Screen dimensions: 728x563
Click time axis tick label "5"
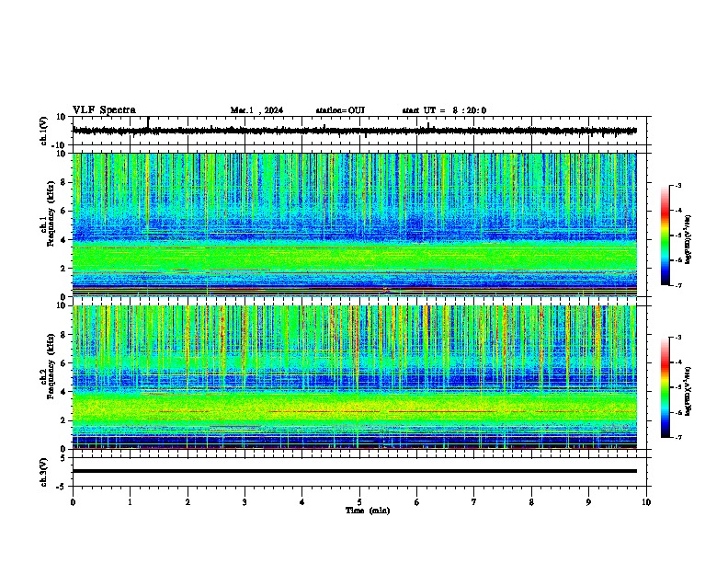(x=359, y=502)
